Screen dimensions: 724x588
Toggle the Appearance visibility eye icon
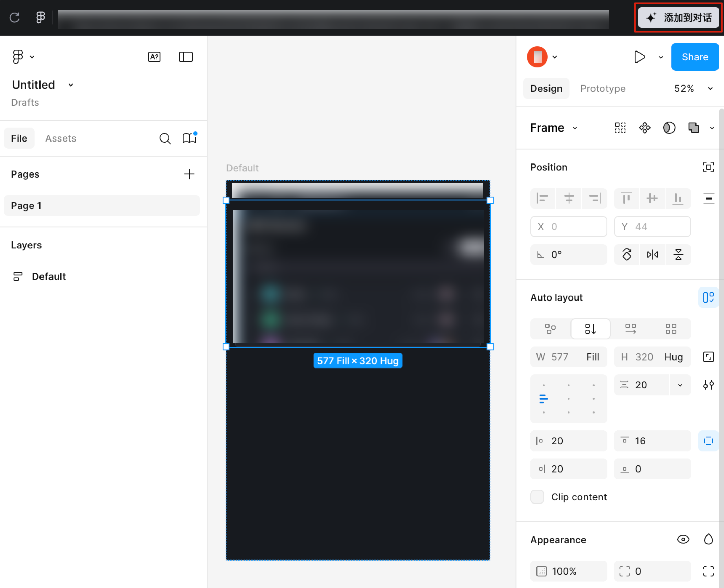[x=683, y=540]
